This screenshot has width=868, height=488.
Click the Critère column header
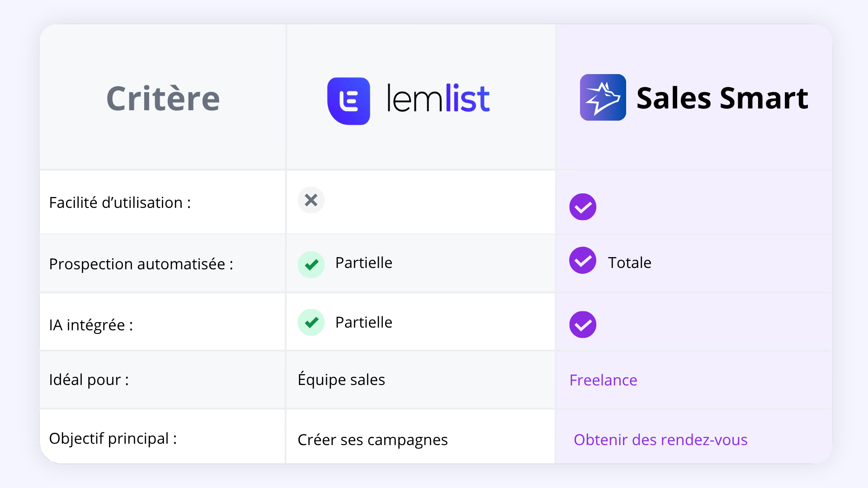click(163, 98)
